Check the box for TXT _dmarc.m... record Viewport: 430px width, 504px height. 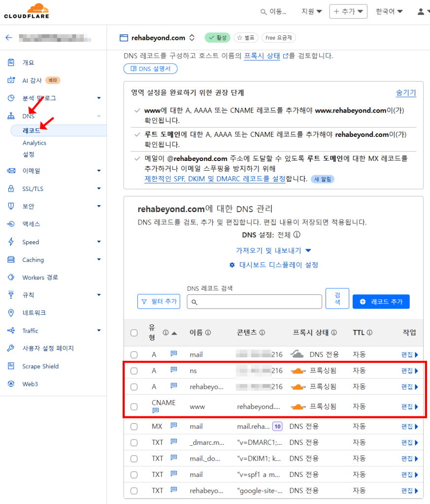tap(134, 443)
